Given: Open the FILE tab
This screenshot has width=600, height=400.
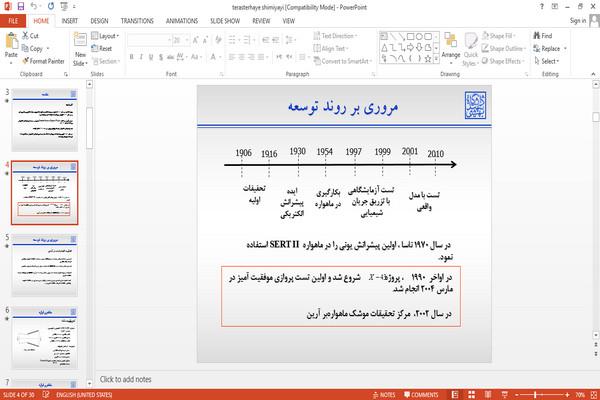Looking at the screenshot, I should (13, 21).
